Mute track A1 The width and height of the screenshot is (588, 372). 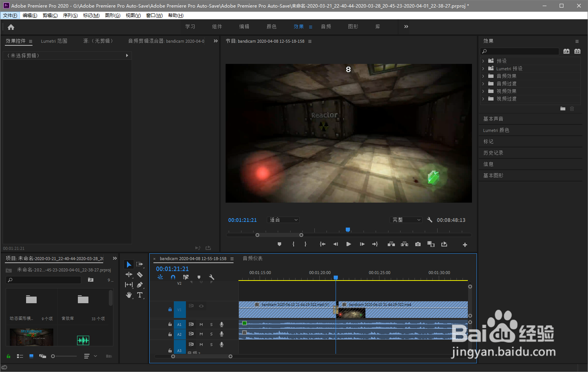(201, 324)
